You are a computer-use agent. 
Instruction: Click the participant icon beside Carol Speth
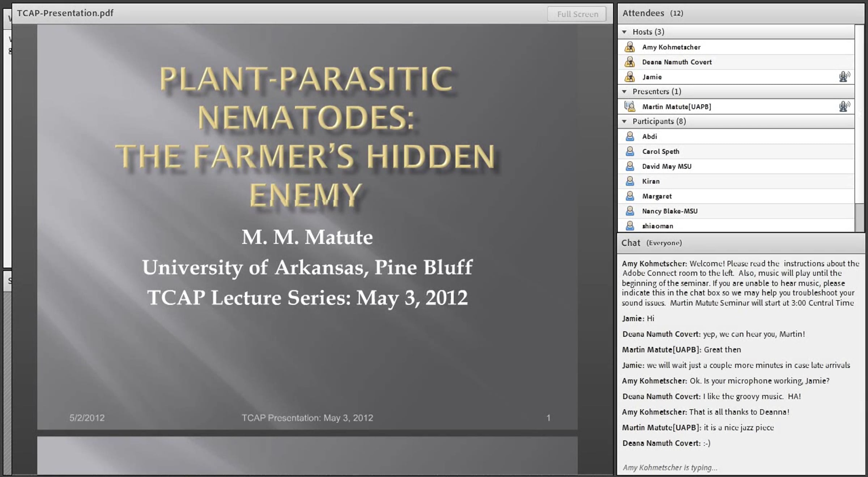point(630,151)
